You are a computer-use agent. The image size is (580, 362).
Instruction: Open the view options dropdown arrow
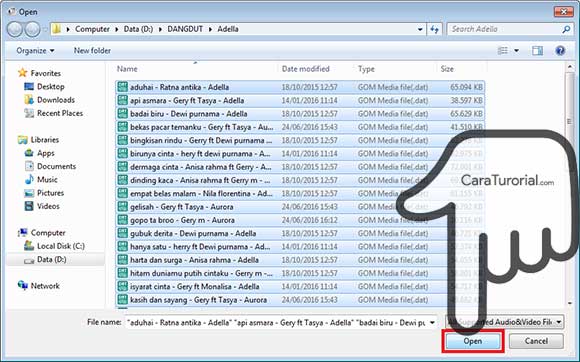coord(516,51)
